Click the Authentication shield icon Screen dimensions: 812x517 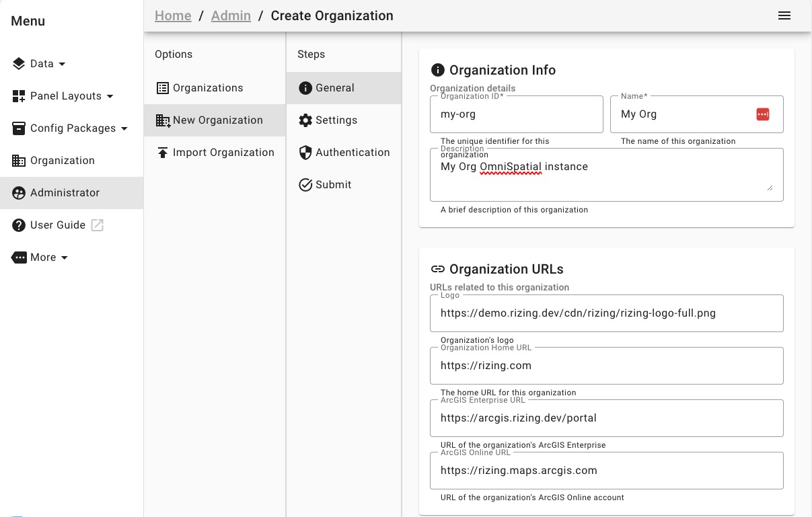pos(305,153)
